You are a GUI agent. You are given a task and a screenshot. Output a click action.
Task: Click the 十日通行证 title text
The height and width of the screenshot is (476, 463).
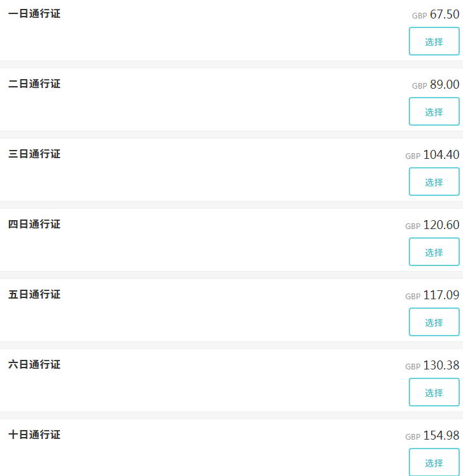(34, 435)
